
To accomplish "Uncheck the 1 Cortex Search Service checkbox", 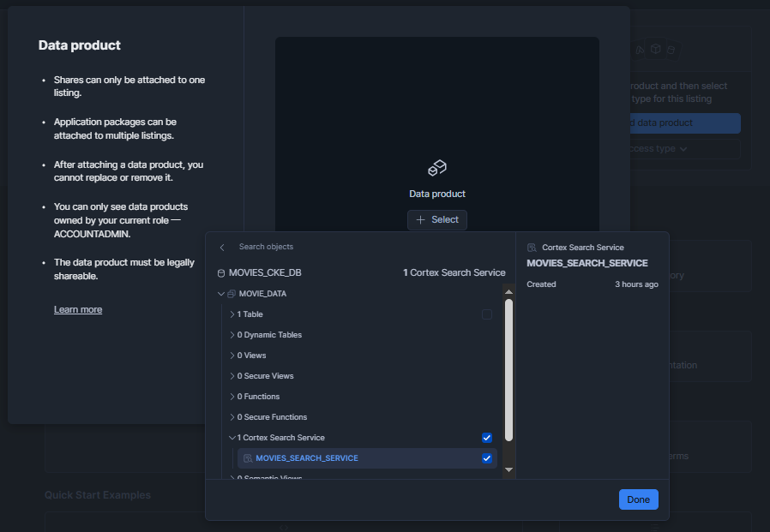I will [487, 438].
